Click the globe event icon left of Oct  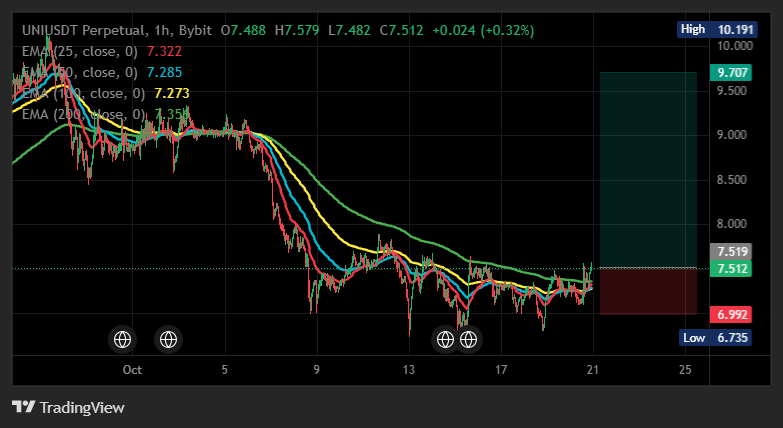tap(122, 340)
